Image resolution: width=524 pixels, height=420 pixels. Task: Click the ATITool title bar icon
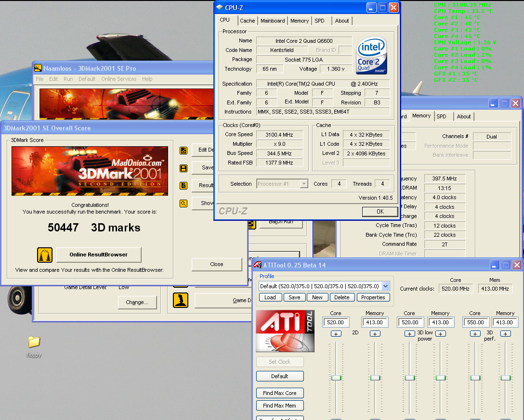pos(258,265)
